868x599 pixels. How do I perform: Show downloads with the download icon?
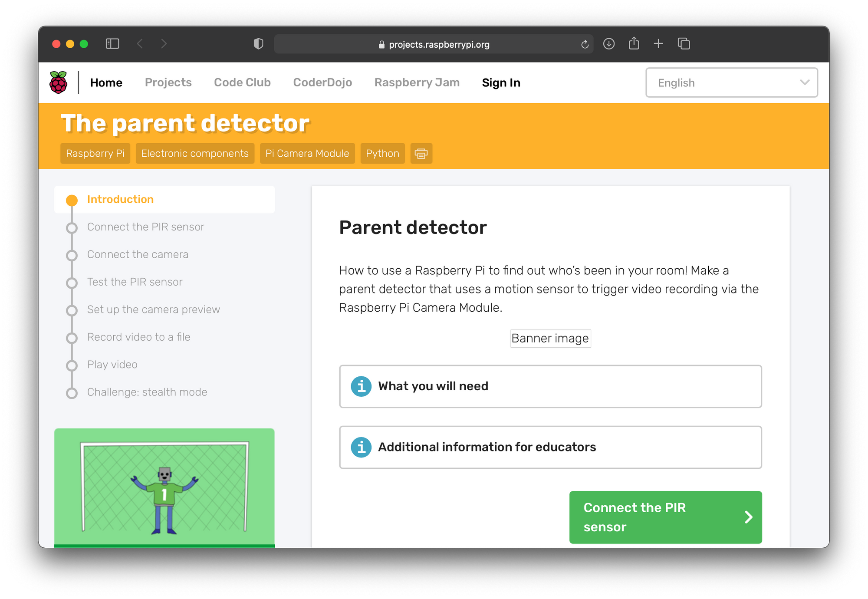pos(609,44)
